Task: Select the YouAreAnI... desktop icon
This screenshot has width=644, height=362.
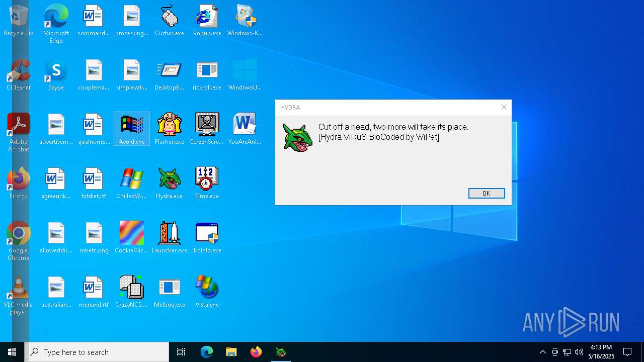Action: (x=245, y=129)
